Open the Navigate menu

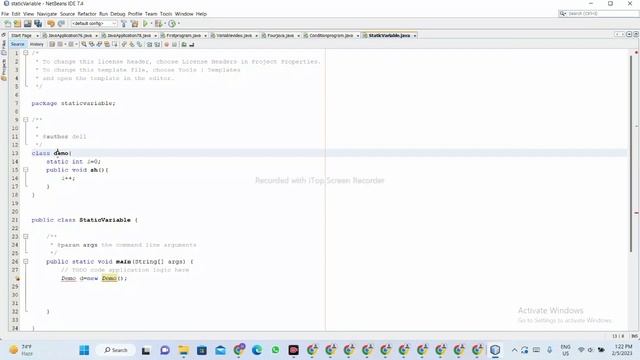click(47, 14)
